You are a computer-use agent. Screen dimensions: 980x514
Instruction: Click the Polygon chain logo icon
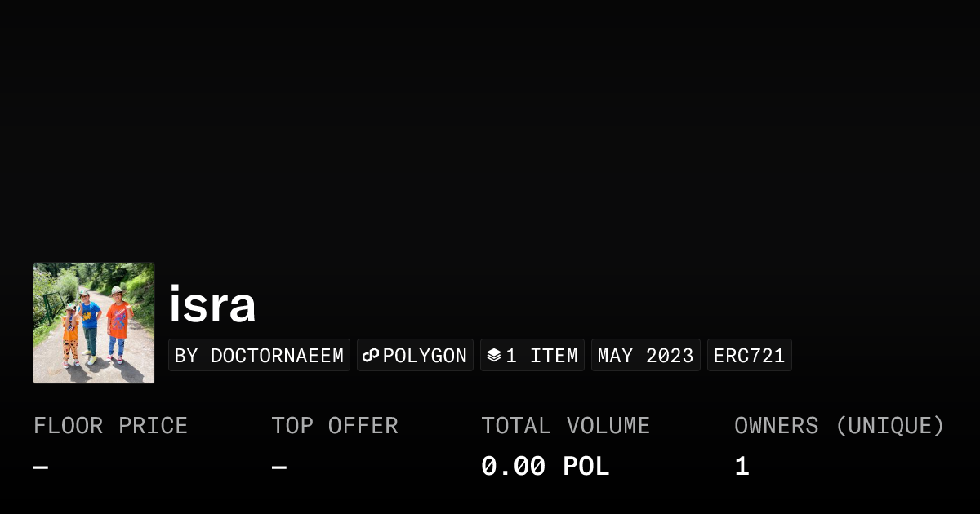[372, 356]
